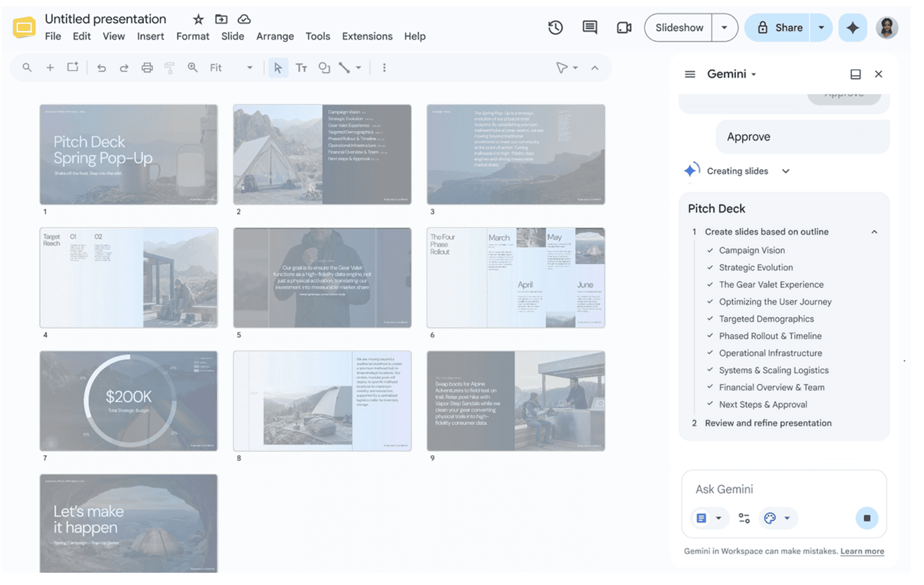
Task: Collapse Create slides based on outline
Action: (x=874, y=232)
